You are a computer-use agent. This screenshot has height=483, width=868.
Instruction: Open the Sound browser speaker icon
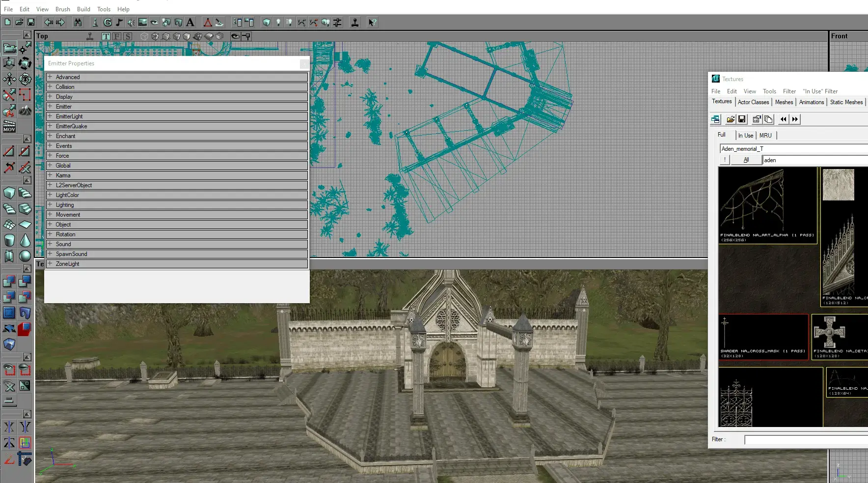tap(131, 22)
